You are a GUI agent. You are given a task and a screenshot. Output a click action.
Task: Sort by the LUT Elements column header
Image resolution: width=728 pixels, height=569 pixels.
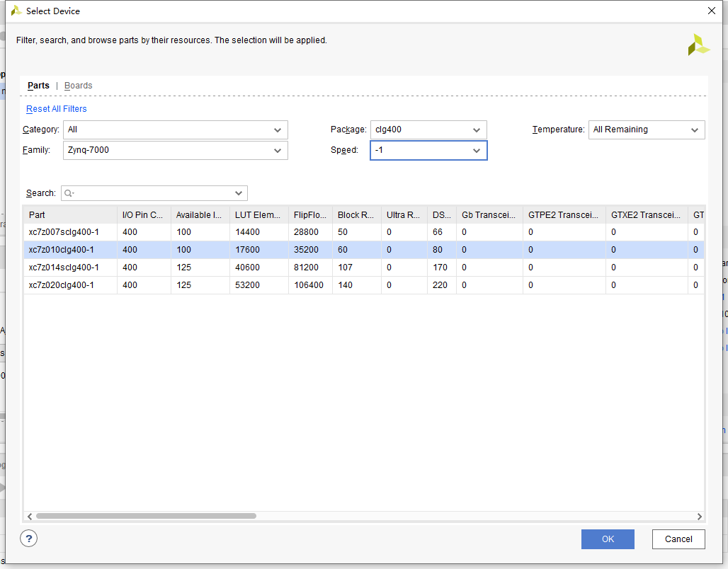pos(259,215)
